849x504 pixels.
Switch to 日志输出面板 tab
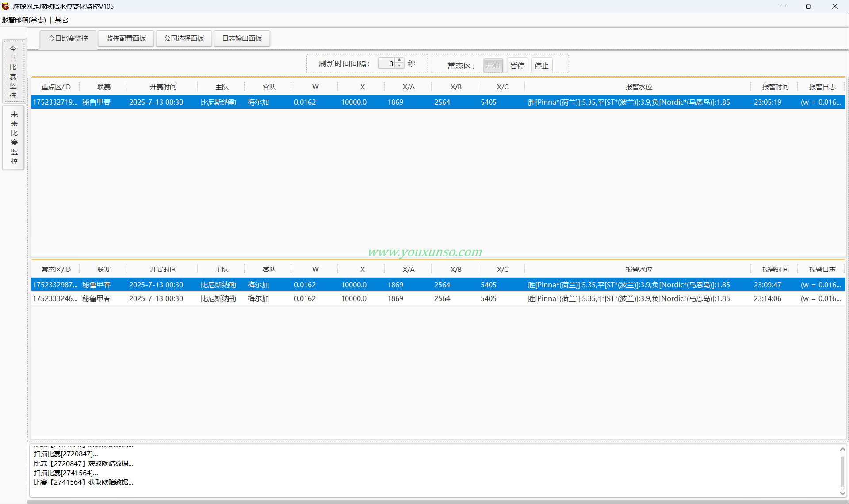242,38
